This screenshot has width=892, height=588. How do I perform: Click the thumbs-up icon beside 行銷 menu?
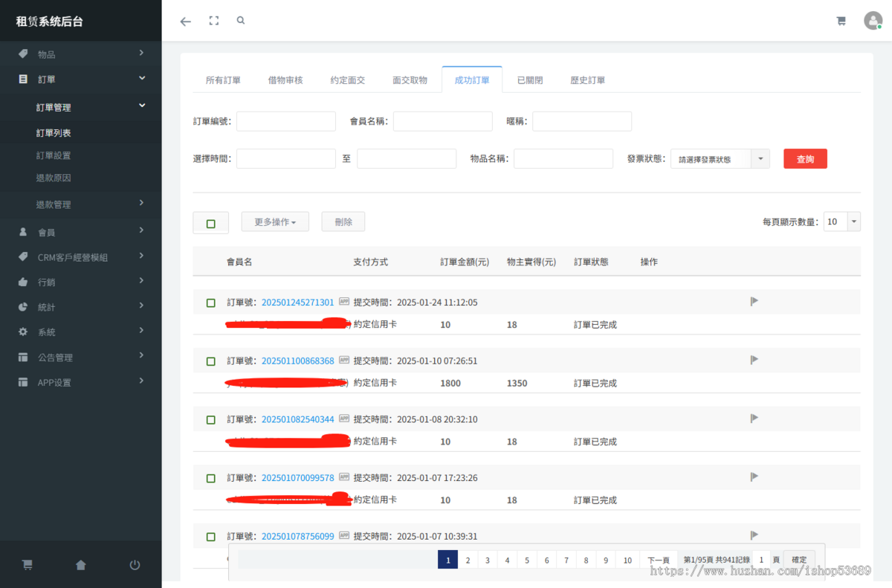23,282
